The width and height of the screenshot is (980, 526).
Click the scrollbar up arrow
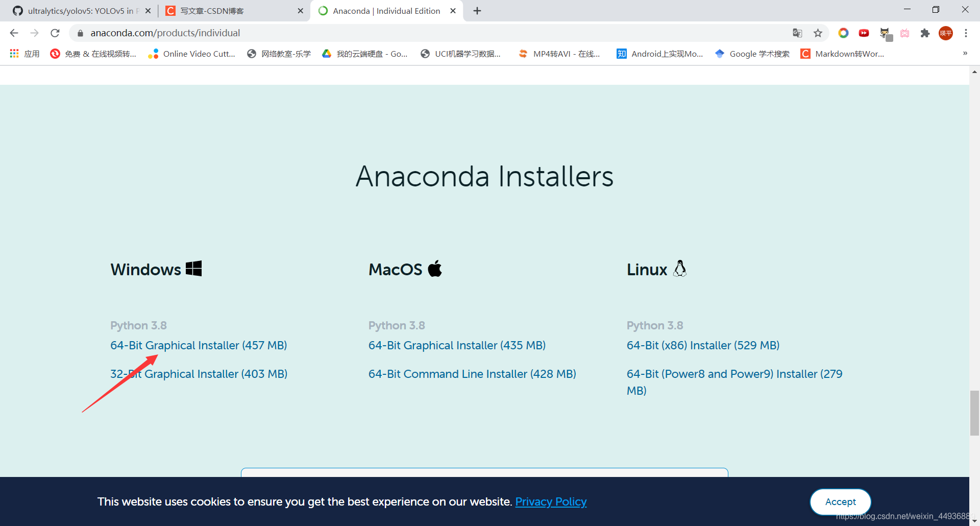(974, 72)
